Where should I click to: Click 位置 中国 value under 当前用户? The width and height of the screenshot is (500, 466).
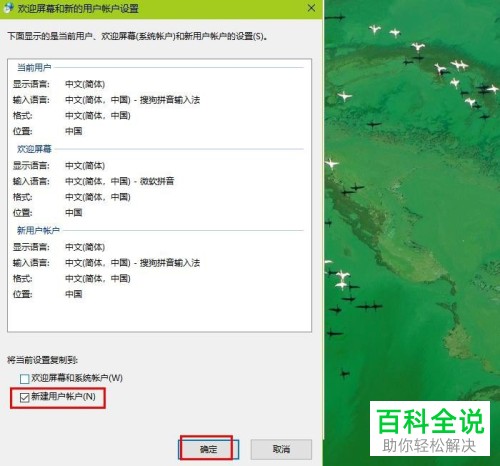tap(74, 131)
